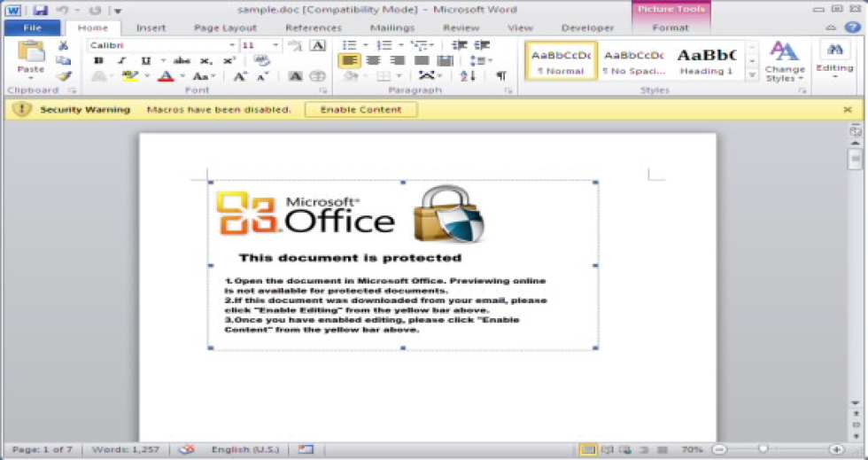
Task: Open the Numbering list dropdown arrow
Action: point(400,45)
